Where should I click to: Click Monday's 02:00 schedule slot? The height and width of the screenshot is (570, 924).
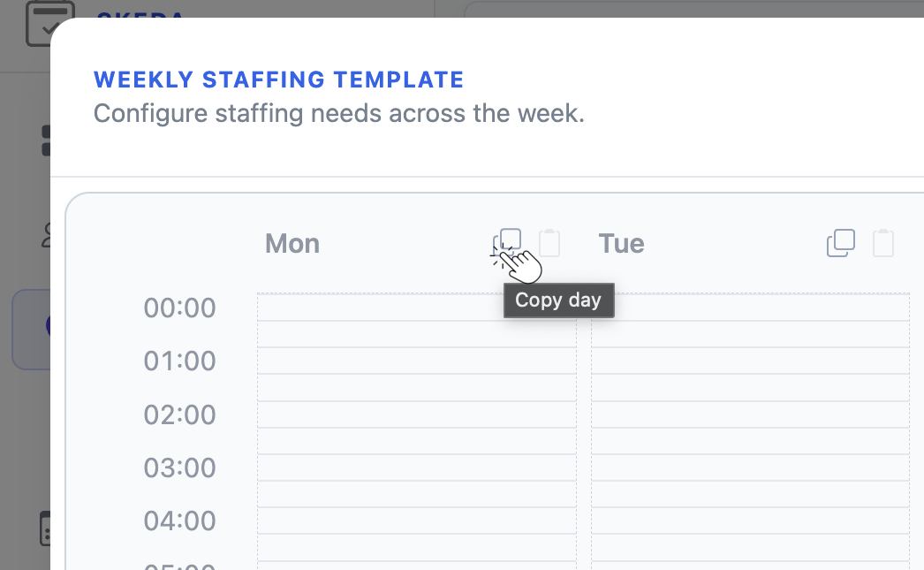point(417,414)
